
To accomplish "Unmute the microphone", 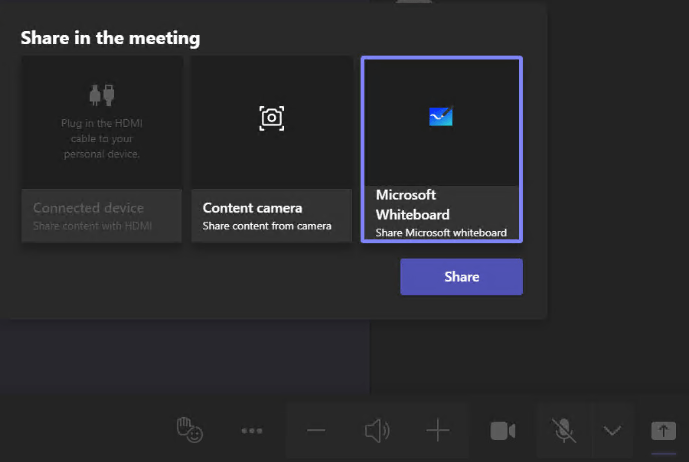I will (564, 431).
